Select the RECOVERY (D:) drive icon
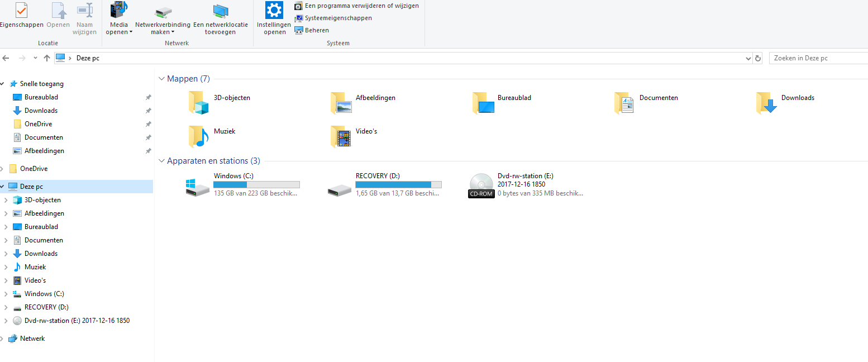868x362 pixels. (x=340, y=190)
